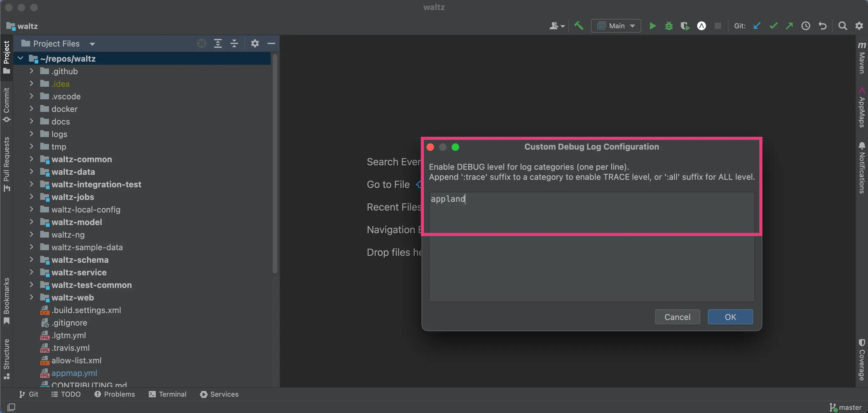868x413 pixels.
Task: Hide the Project tool window
Action: coord(271,43)
